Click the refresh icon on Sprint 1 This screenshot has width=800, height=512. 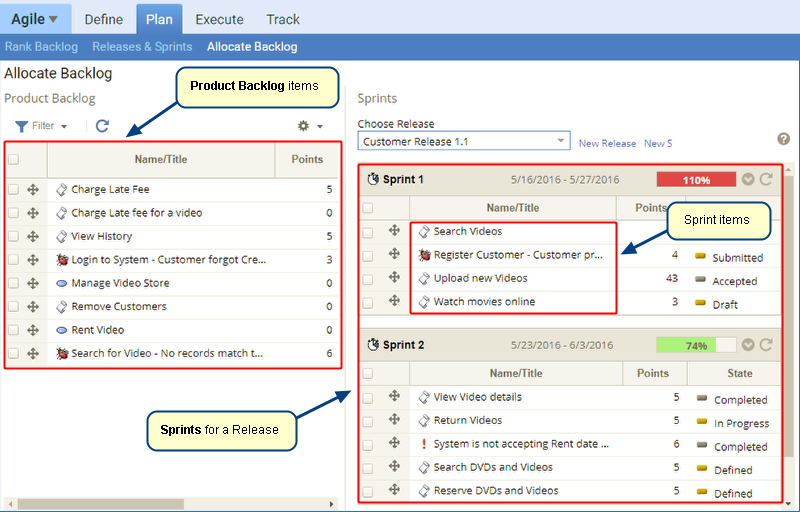pyautogui.click(x=767, y=180)
